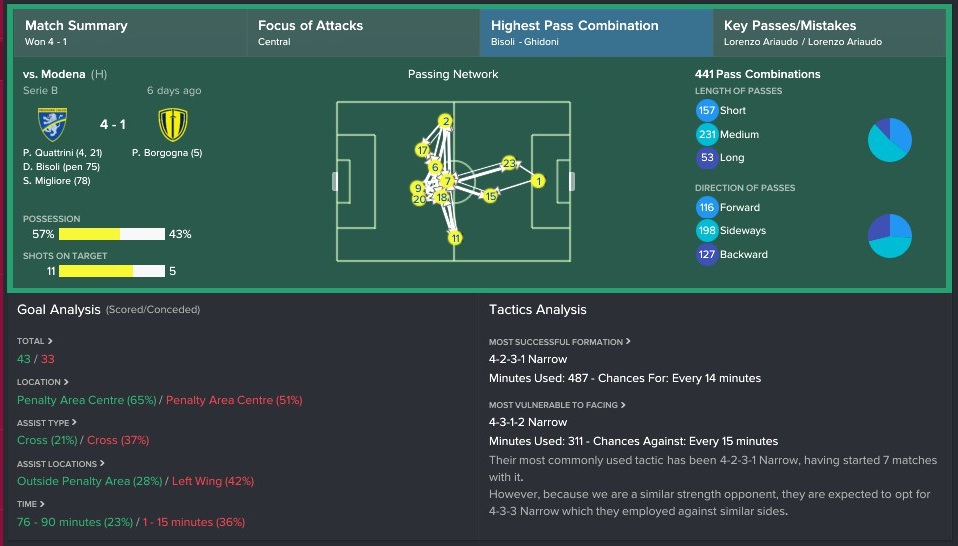This screenshot has width=958, height=546.
Task: Click the Penalty Area Centre (65%) link
Action: [x=87, y=400]
